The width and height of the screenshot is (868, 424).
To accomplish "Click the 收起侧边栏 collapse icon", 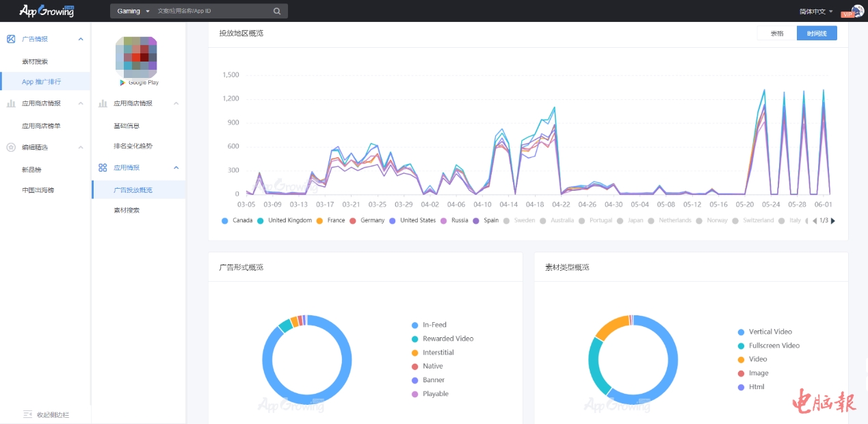I will click(27, 414).
